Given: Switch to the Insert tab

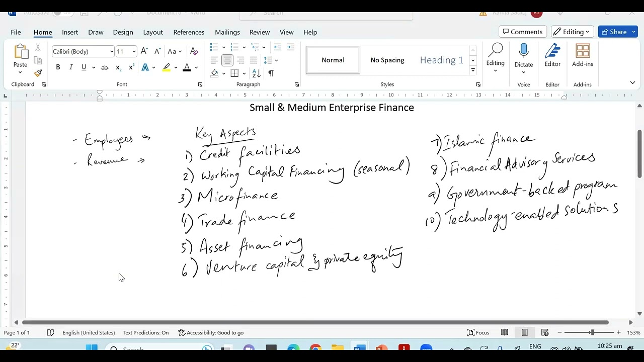Looking at the screenshot, I should click(70, 32).
